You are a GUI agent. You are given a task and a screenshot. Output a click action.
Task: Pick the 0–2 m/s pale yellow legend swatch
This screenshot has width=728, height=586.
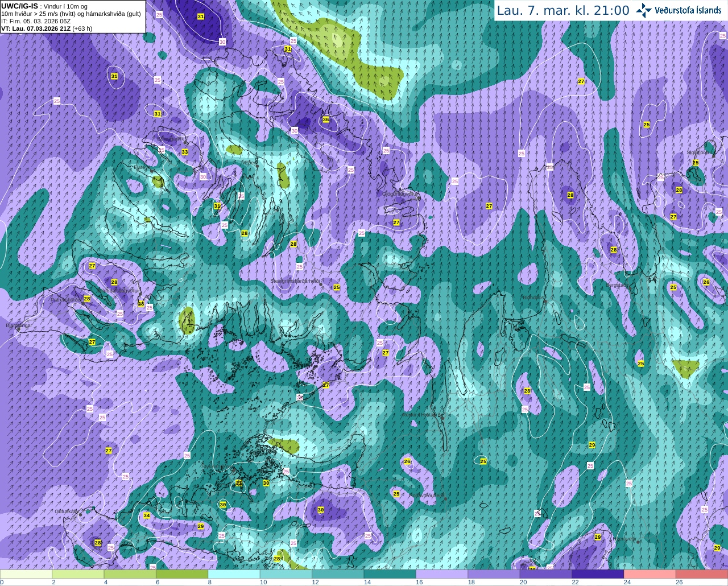pyautogui.click(x=26, y=574)
